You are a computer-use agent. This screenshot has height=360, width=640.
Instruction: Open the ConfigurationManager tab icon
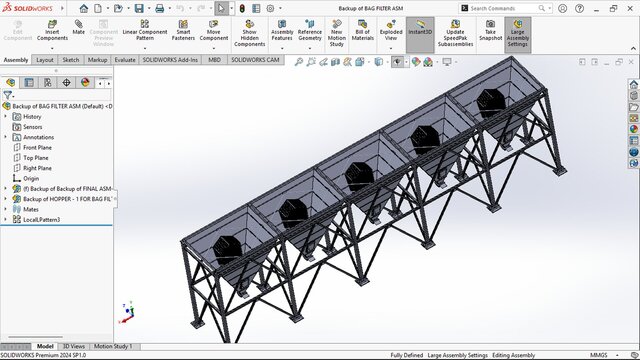click(x=48, y=82)
